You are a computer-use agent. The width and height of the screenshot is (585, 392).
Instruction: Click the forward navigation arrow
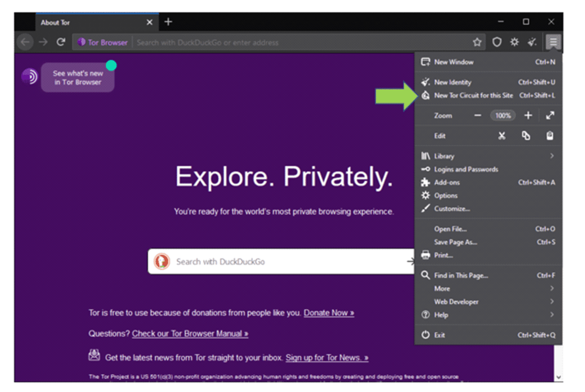click(x=43, y=42)
